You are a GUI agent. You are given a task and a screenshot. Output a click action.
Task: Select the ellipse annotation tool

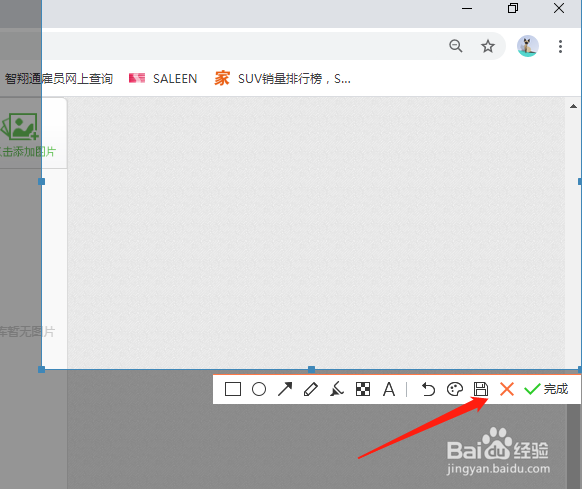pos(259,389)
